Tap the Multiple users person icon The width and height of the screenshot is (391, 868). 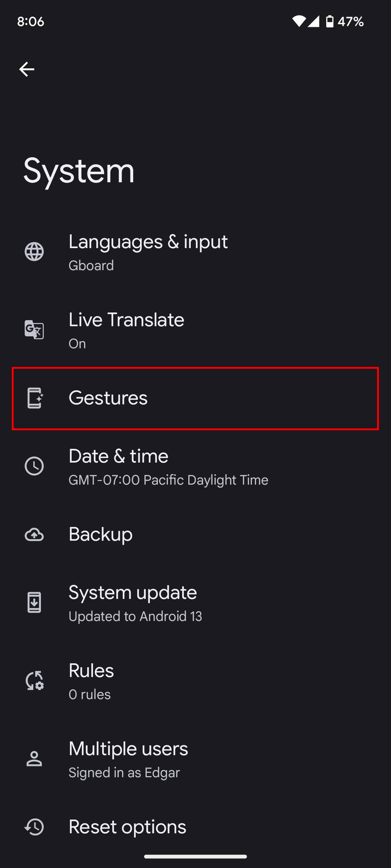34,759
